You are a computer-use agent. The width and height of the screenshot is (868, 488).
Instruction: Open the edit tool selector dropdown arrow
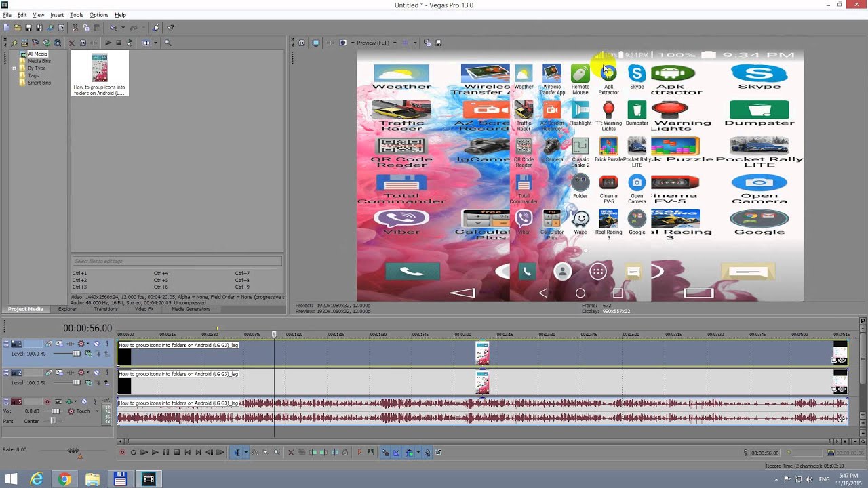[x=245, y=452]
